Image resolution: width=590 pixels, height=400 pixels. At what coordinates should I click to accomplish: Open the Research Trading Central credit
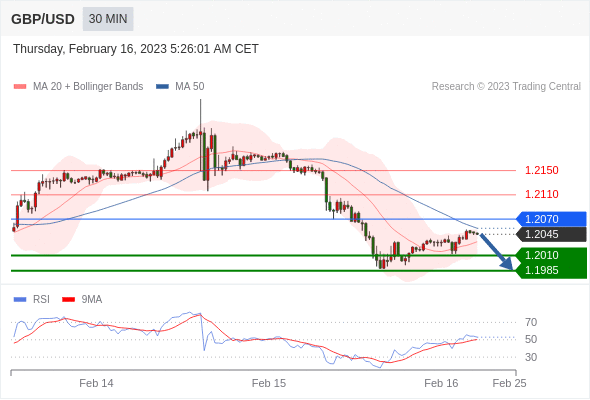(506, 87)
